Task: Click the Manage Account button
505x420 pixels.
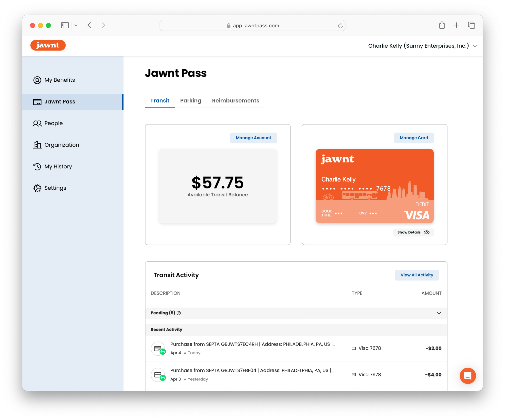Action: [253, 138]
